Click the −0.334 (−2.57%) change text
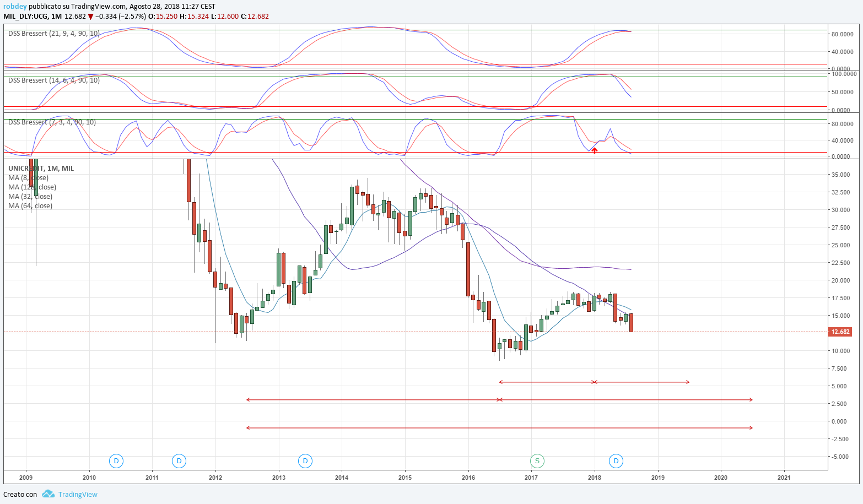The width and height of the screenshot is (863, 504). 121,16
